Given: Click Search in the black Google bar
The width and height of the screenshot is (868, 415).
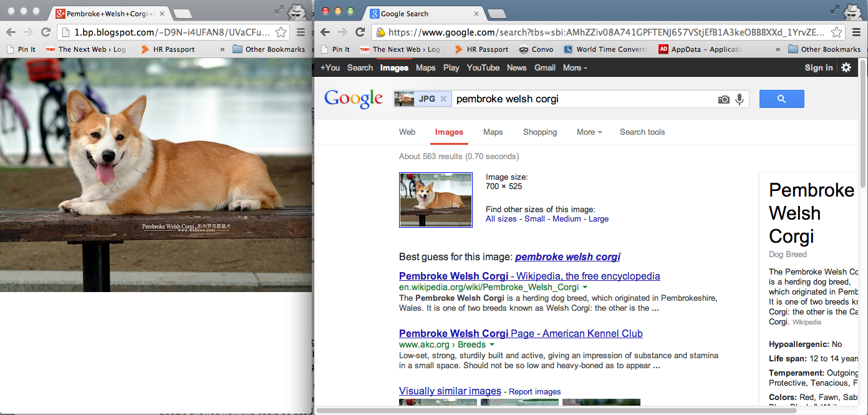Looking at the screenshot, I should coord(360,67).
